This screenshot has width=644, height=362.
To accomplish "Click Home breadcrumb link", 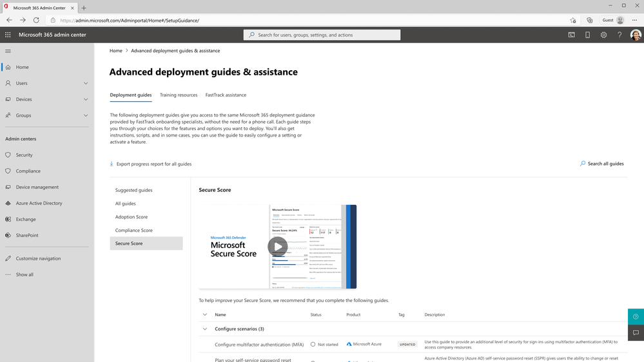I will 116,50.
